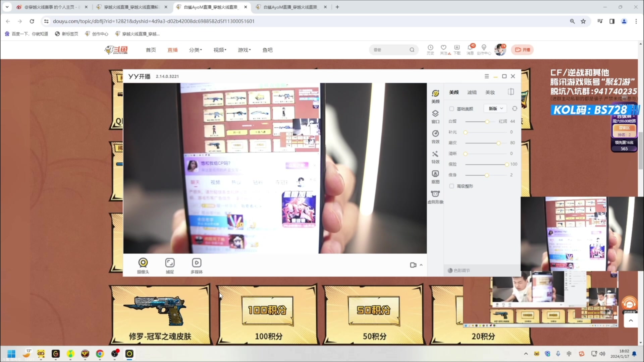Bookmark this page with the star icon
This screenshot has height=362, width=644.
583,21
